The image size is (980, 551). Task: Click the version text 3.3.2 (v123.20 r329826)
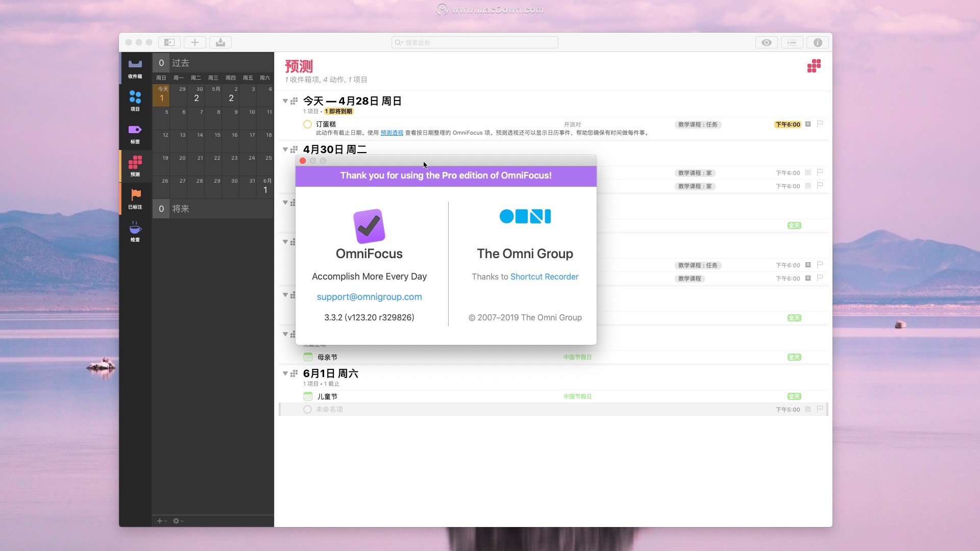coord(369,317)
